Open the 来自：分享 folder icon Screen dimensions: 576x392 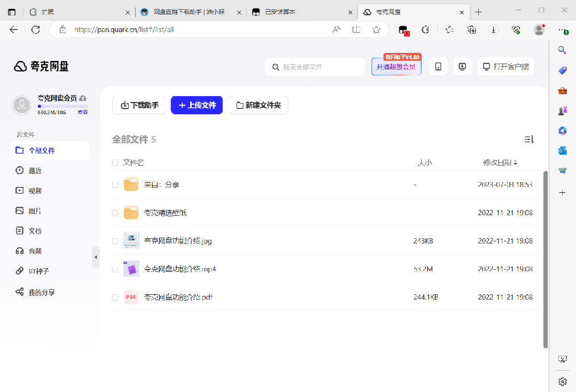[x=131, y=184]
